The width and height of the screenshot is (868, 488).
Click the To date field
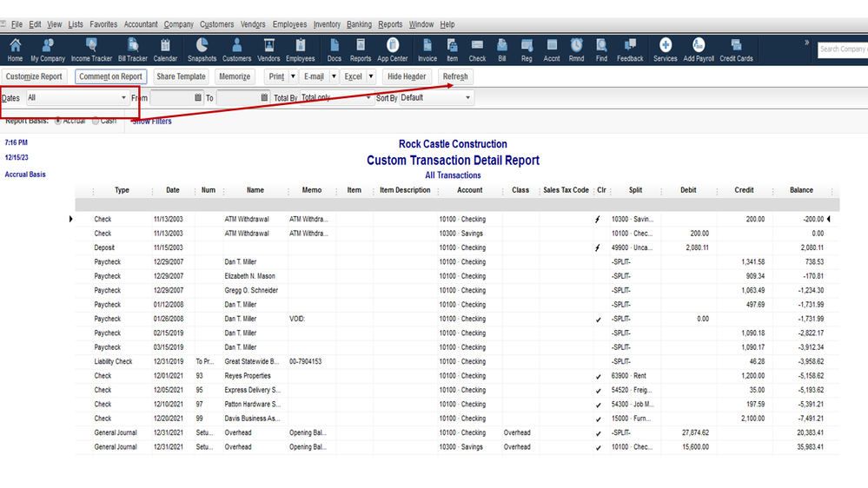pos(238,98)
